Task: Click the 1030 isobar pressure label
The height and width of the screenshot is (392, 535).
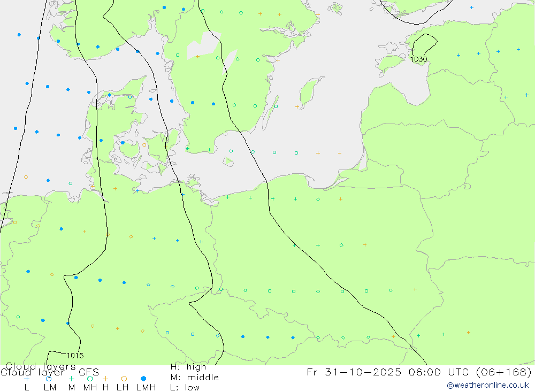Action: 419,59
